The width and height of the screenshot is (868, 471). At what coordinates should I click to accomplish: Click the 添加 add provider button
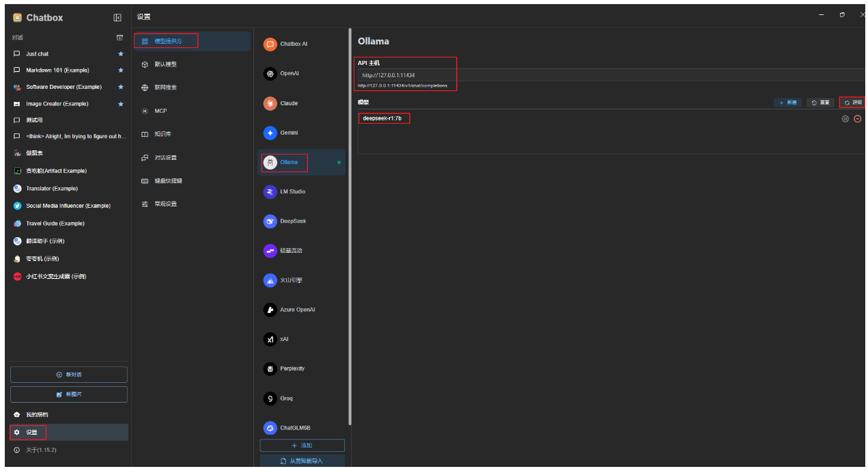tap(302, 445)
